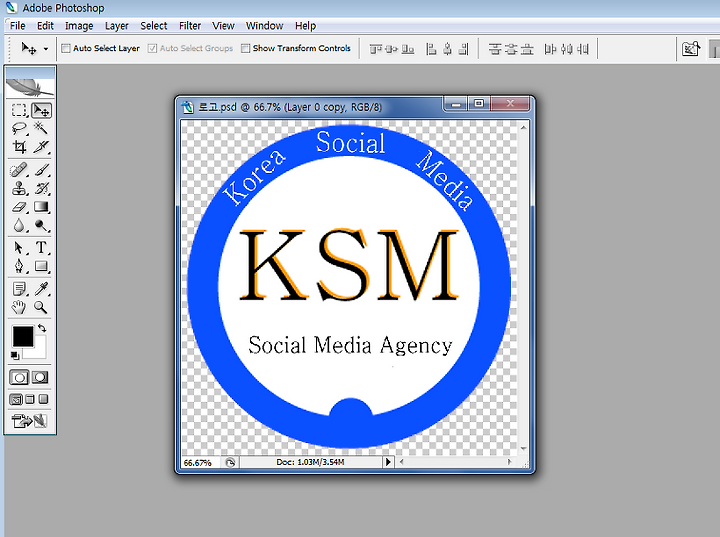Select the Notes tool
The width and height of the screenshot is (720, 537).
[19, 289]
